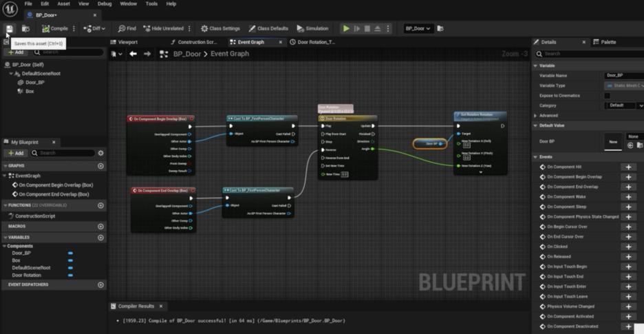The image size is (644, 334).
Task: Select Box component in tree
Action: click(x=30, y=92)
